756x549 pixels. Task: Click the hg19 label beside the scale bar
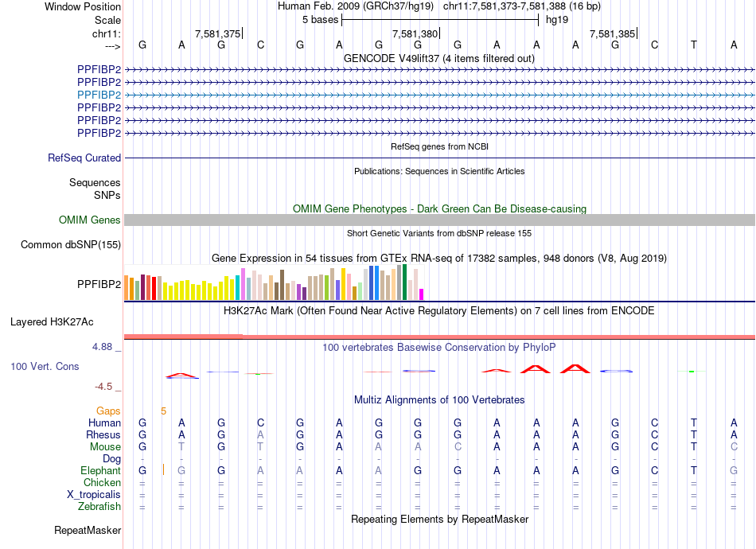(x=557, y=20)
